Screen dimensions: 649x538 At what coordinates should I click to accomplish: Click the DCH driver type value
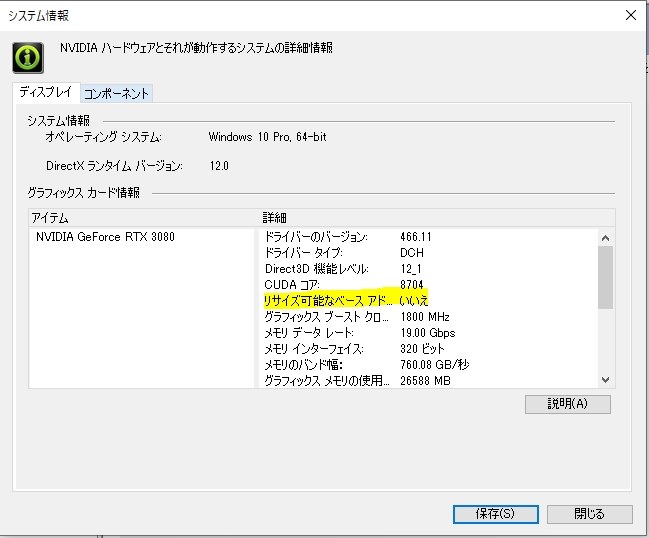click(x=412, y=252)
